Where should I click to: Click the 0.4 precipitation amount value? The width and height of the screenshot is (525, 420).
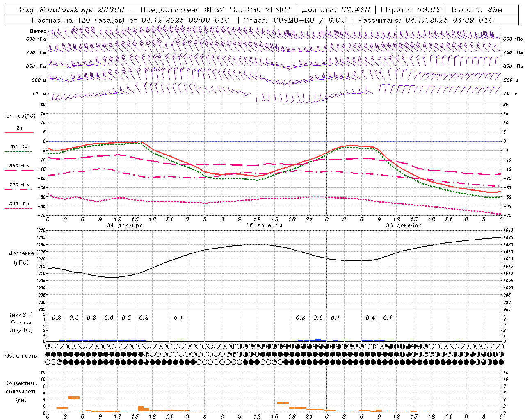(370, 318)
